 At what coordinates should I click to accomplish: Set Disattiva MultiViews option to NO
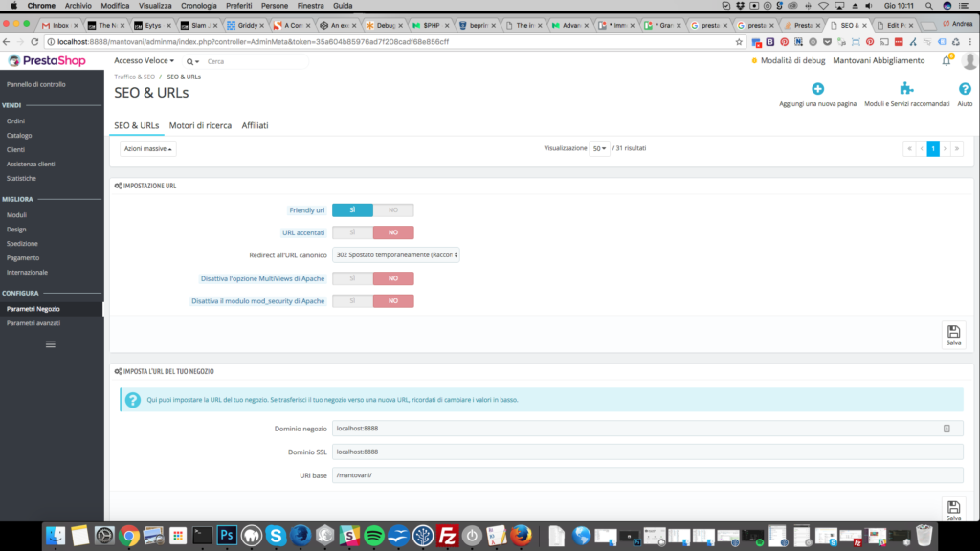click(393, 278)
